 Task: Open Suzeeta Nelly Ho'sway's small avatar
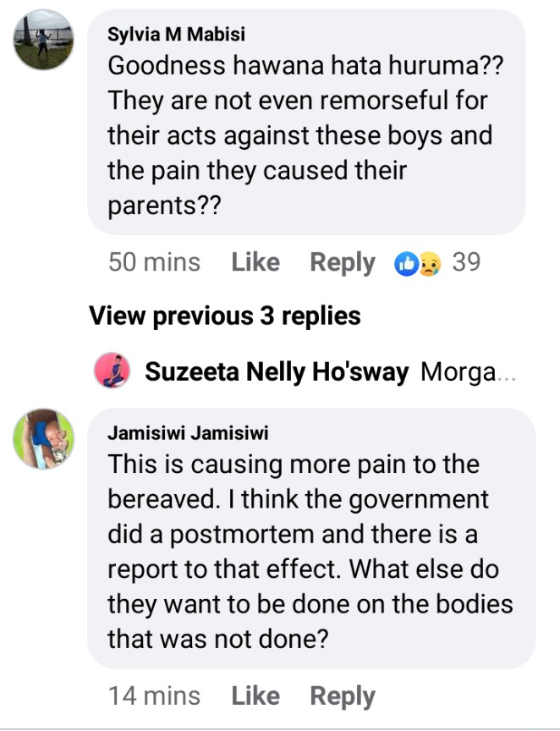(112, 371)
